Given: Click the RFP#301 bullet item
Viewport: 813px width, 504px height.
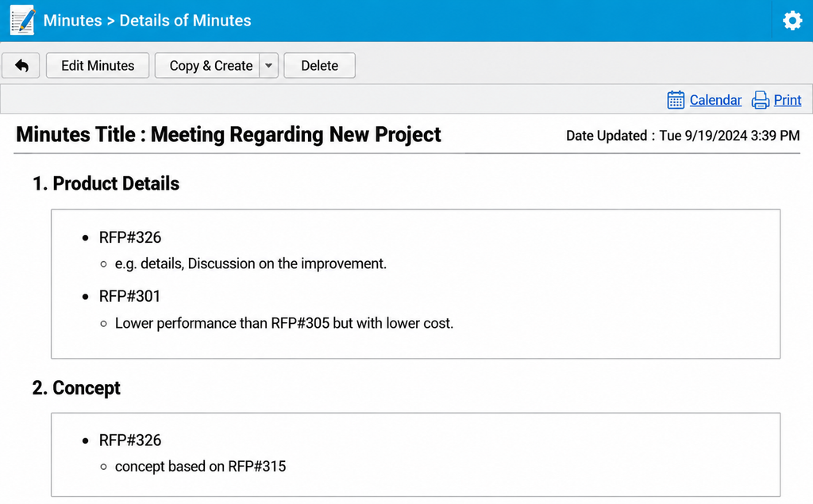Looking at the screenshot, I should (x=129, y=296).
